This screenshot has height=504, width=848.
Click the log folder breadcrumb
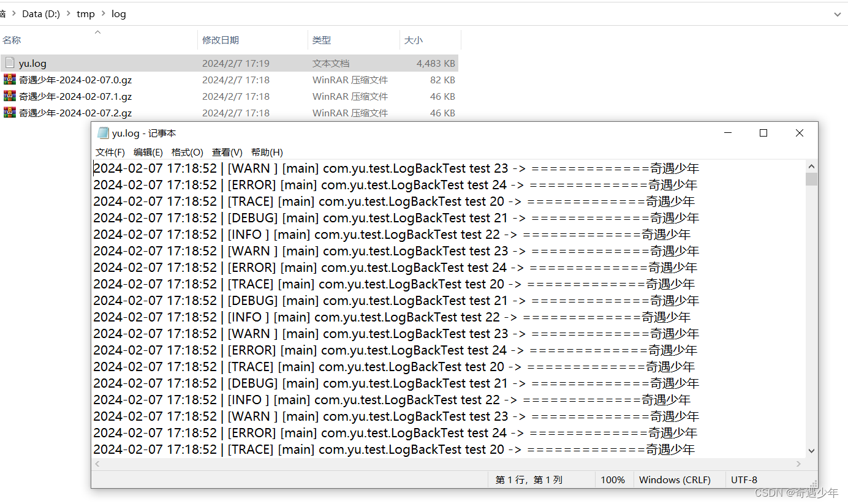pos(119,13)
